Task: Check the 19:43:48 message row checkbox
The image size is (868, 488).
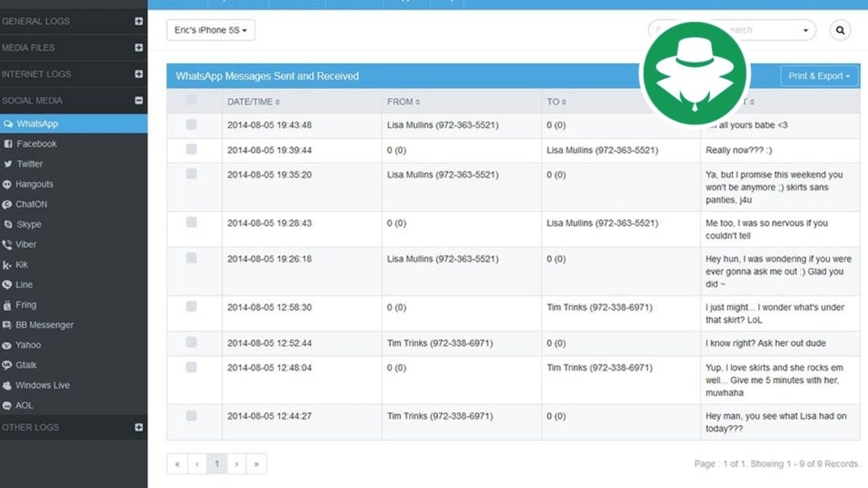Action: point(191,125)
